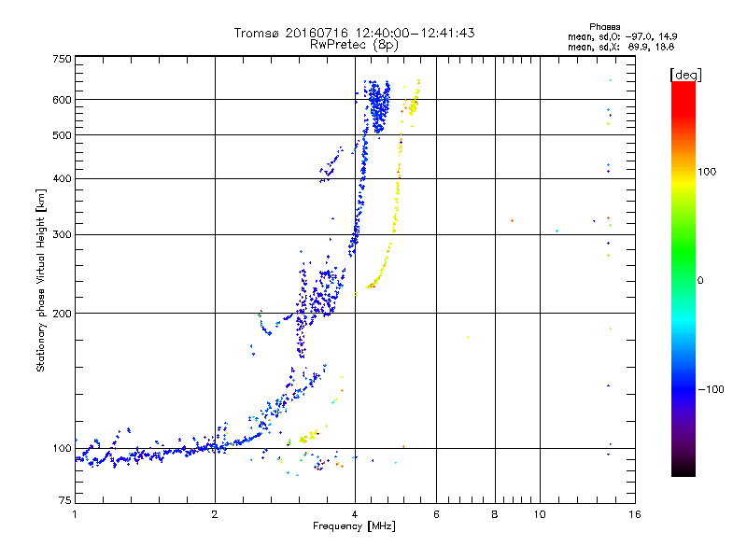Click the '16' frequency axis tick label

coord(635,514)
